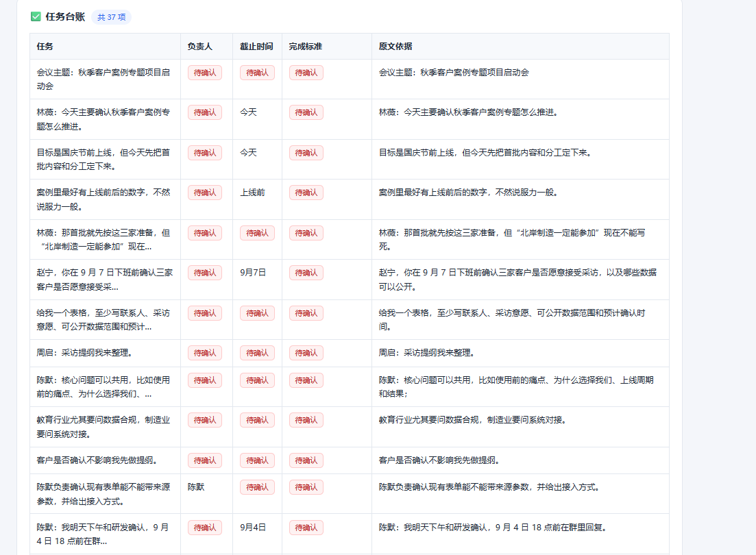
Task: Click source text 会议主题：秋季客户案例专题项目启动会 in 原文依据
Action: click(x=454, y=73)
